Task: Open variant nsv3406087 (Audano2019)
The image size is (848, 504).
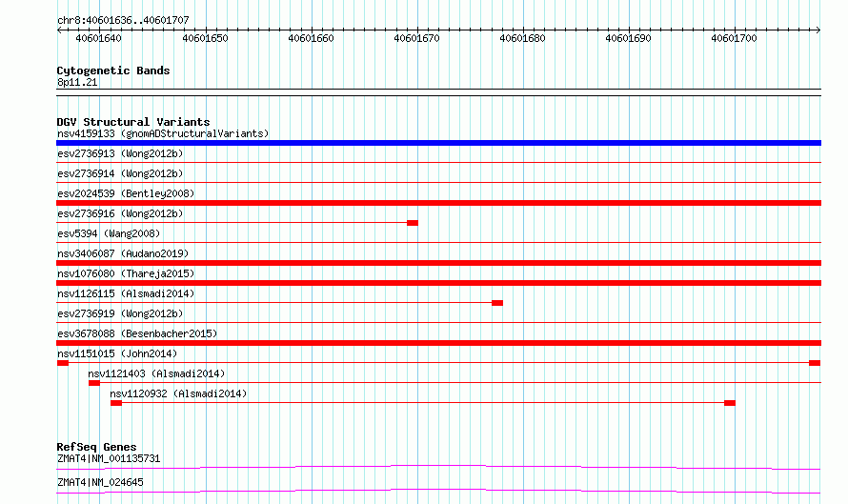Action: tap(123, 253)
